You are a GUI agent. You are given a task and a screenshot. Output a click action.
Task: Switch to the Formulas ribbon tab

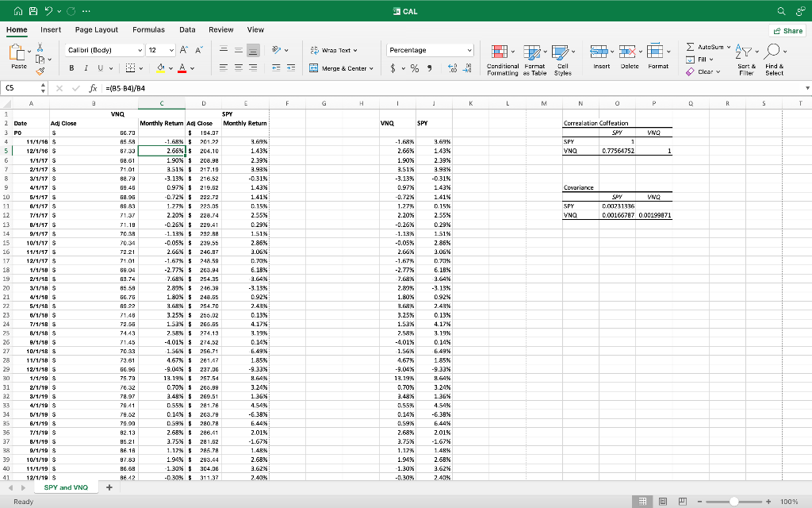pyautogui.click(x=147, y=29)
